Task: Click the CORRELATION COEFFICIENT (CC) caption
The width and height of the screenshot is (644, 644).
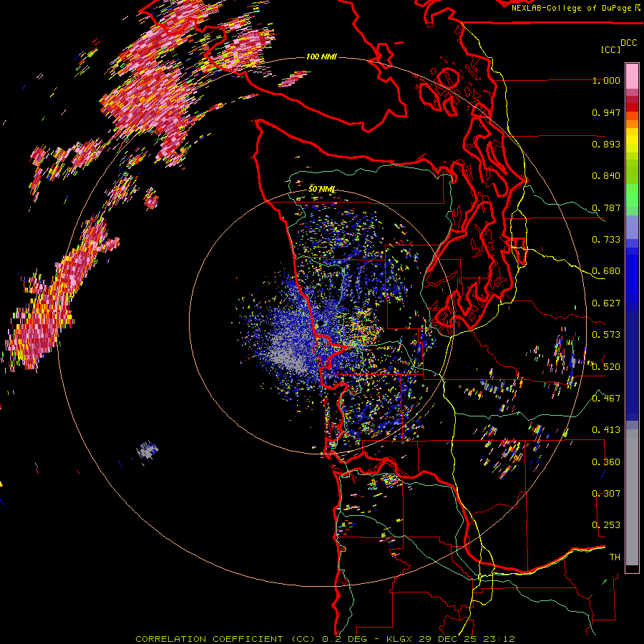Action: (x=227, y=639)
